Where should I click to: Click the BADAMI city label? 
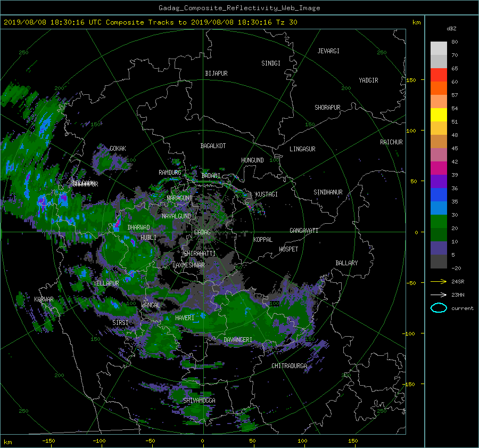[211, 176]
